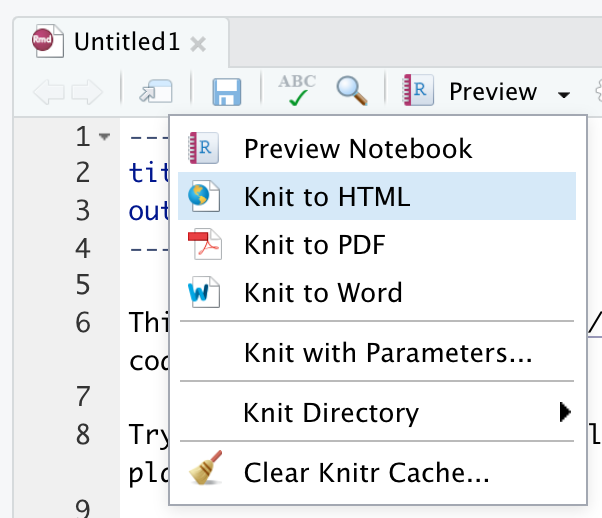This screenshot has height=518, width=602.
Task: Click the Rmd file icon on tab
Action: point(48,41)
